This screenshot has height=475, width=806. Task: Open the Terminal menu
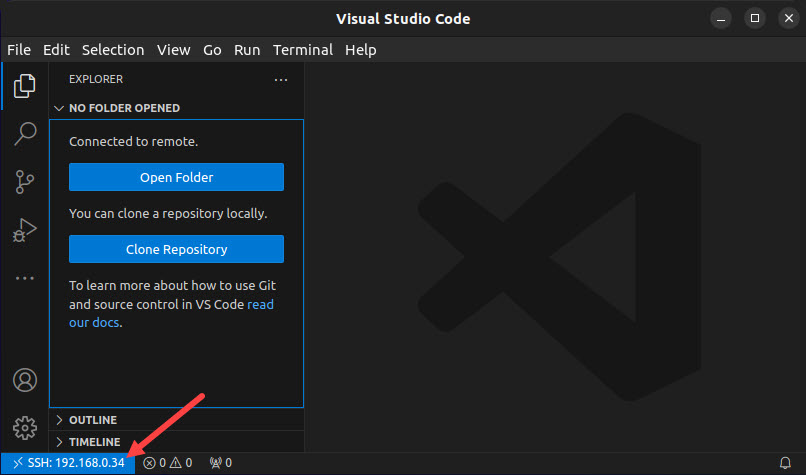(x=302, y=50)
